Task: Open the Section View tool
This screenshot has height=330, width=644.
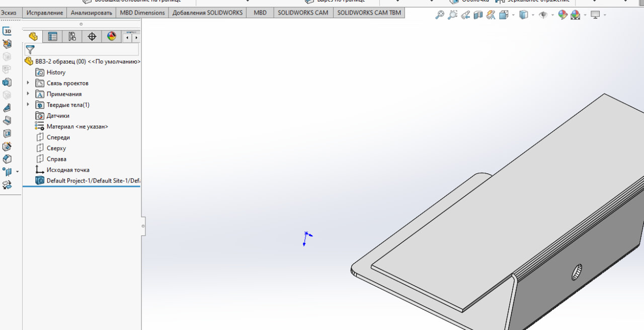Action: point(478,15)
